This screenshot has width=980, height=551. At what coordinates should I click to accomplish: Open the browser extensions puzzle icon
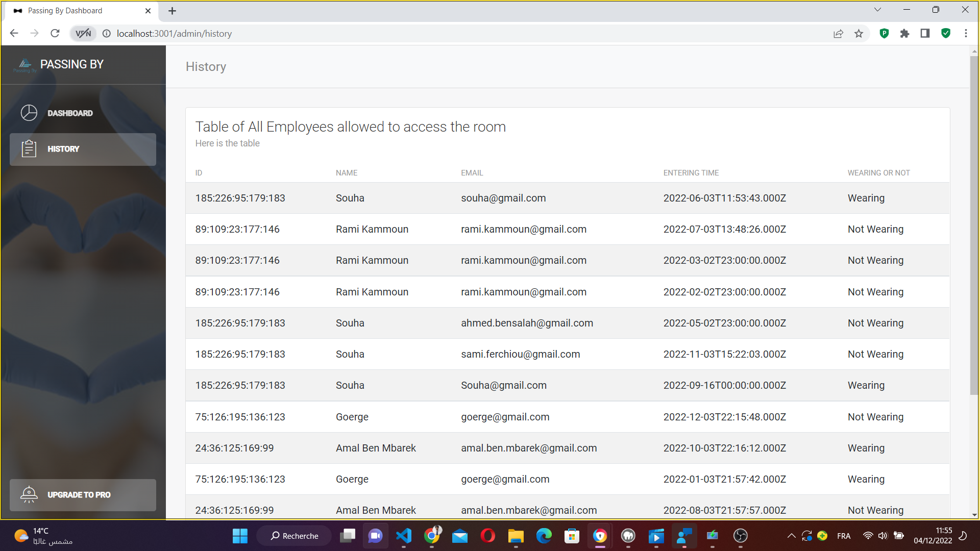[904, 34]
